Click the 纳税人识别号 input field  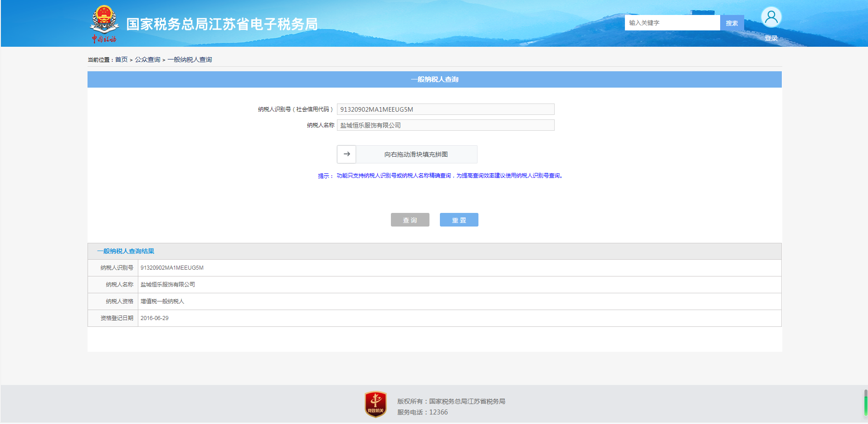click(445, 109)
